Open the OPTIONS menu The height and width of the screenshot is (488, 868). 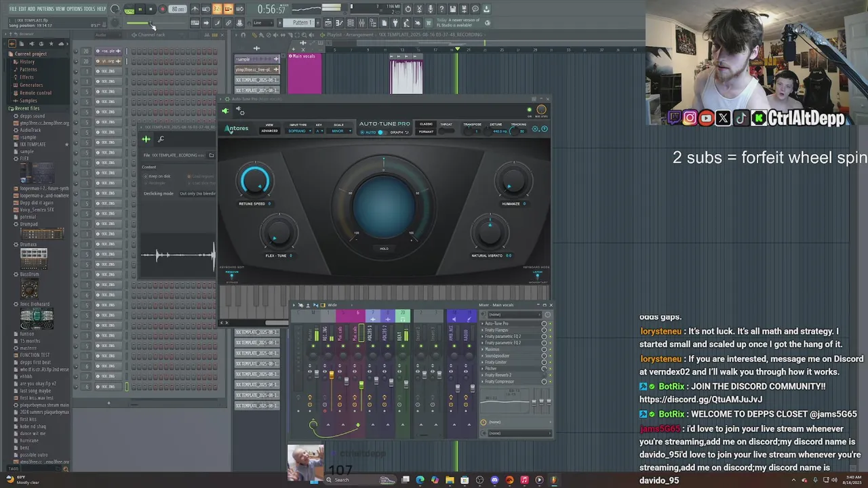click(74, 9)
